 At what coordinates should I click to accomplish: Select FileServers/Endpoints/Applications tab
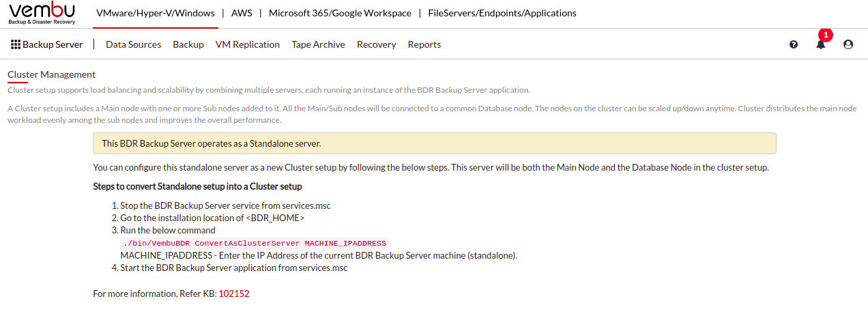click(502, 13)
